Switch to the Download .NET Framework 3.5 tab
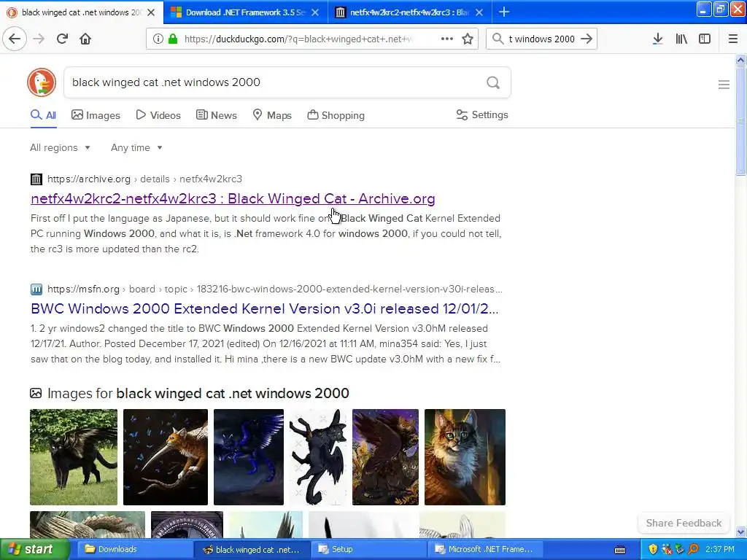 coord(245,12)
